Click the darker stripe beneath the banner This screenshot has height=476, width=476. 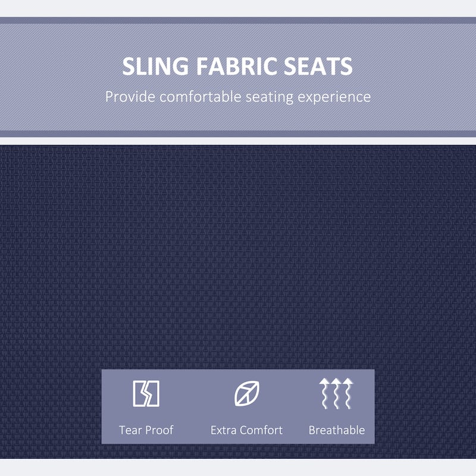click(238, 134)
